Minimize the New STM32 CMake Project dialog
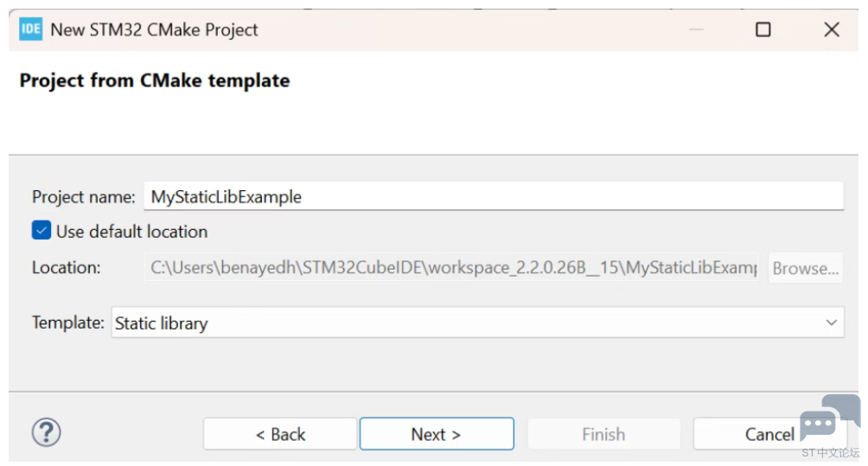Image resolution: width=868 pixels, height=466 pixels. point(696,29)
